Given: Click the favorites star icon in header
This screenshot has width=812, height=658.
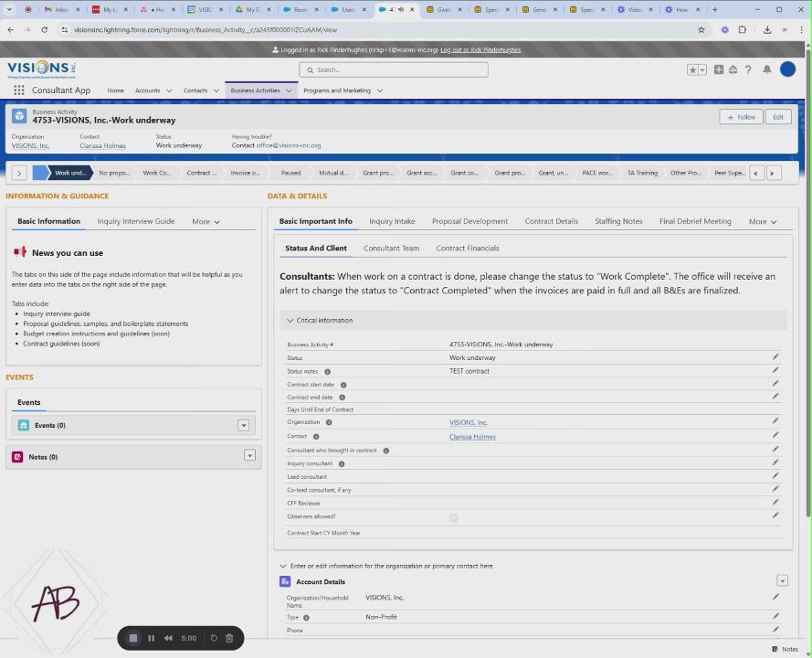Looking at the screenshot, I should (x=692, y=69).
